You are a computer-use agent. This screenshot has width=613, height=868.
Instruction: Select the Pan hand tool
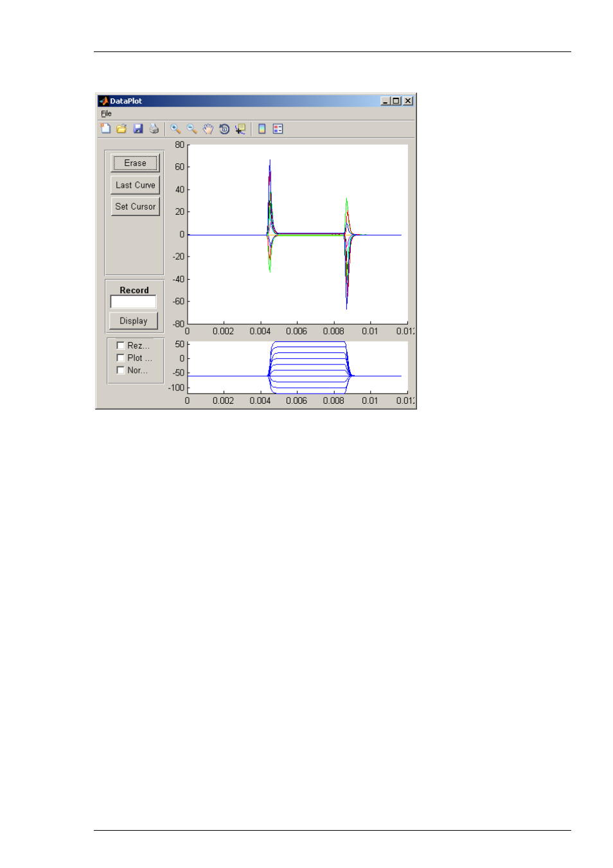pos(208,129)
